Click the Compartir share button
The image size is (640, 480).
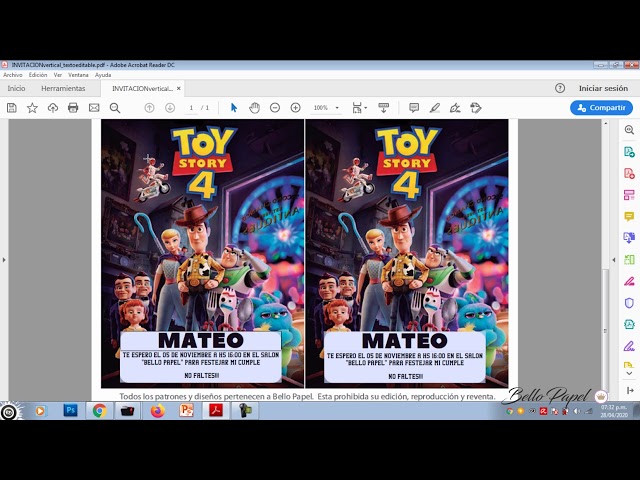(x=601, y=108)
